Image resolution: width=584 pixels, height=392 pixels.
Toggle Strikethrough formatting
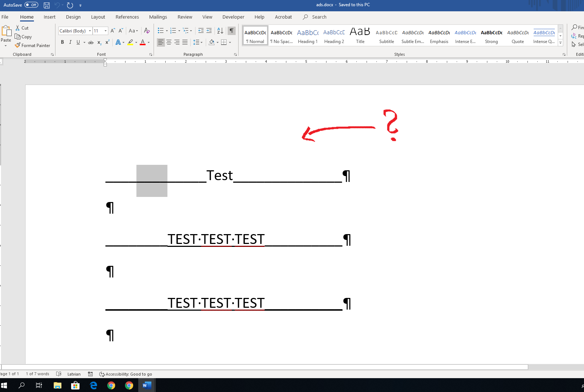[x=91, y=42]
